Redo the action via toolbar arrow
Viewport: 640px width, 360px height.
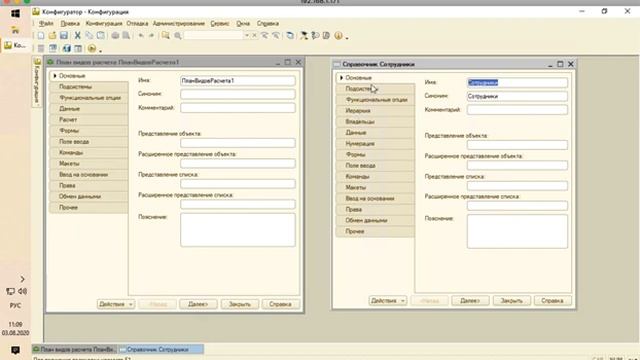(x=151, y=36)
